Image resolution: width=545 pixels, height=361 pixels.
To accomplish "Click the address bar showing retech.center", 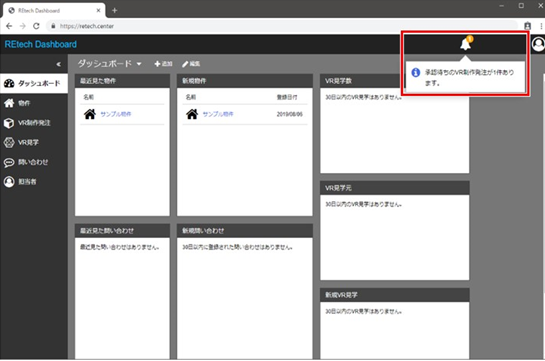I will click(x=282, y=26).
